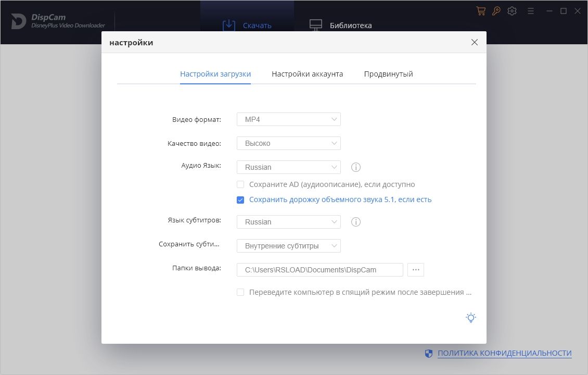Open the hamburger menu icon
This screenshot has height=375, width=588.
point(531,11)
